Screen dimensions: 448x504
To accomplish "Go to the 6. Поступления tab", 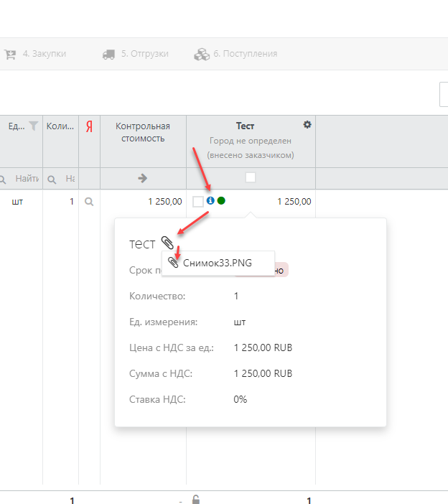I will click(235, 54).
